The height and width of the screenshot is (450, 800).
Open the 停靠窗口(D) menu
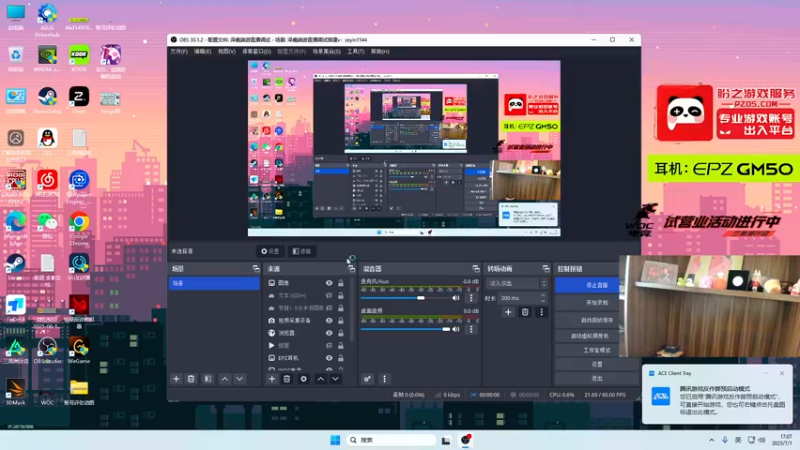click(x=257, y=52)
